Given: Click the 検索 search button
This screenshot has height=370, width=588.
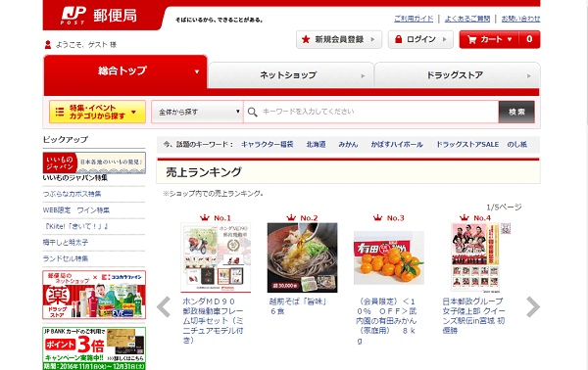Looking at the screenshot, I should (516, 112).
